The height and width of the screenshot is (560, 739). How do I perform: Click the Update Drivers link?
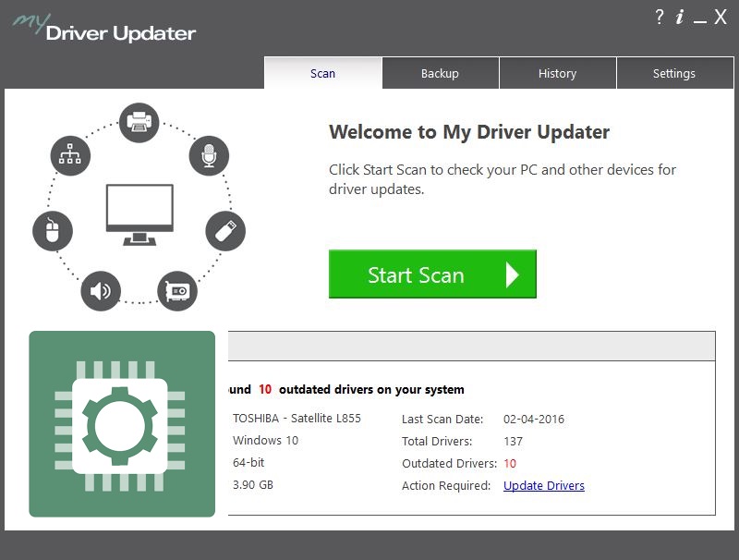(544, 485)
